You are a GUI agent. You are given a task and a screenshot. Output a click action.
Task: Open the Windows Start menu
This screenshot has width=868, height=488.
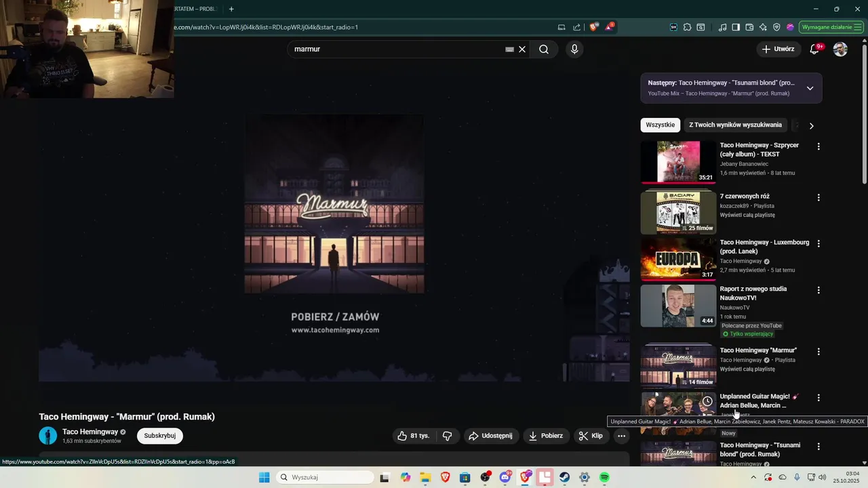[x=264, y=477]
